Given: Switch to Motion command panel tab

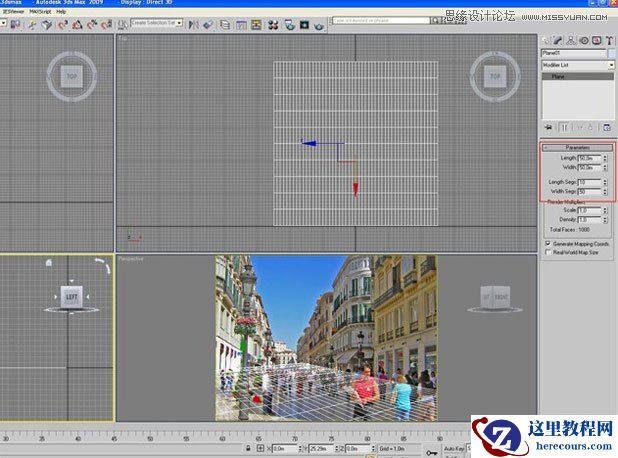Looking at the screenshot, I should pos(584,40).
